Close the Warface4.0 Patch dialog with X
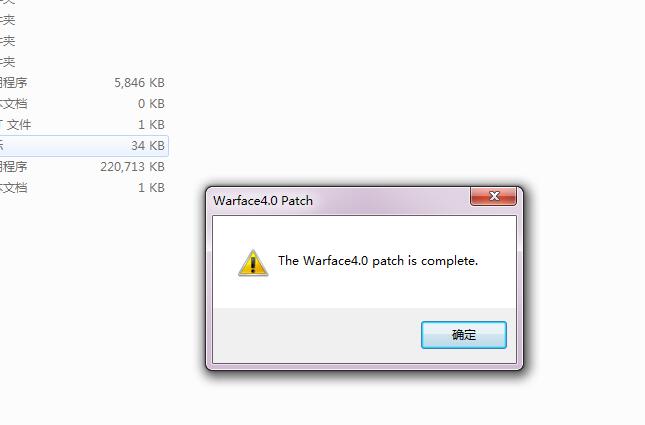Image resolution: width=645 pixels, height=425 pixels. pyautogui.click(x=493, y=196)
